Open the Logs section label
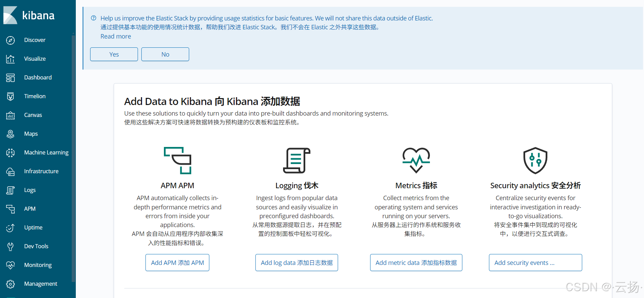 30,190
